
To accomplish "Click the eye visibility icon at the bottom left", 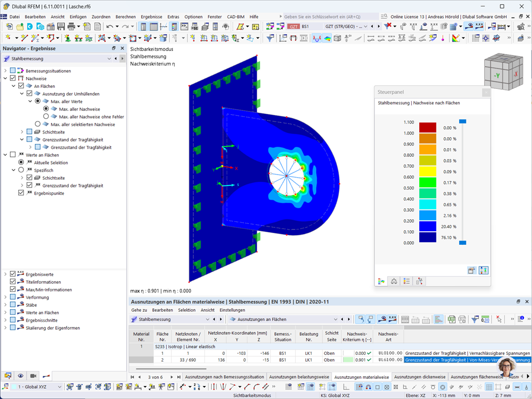I will tap(21, 376).
